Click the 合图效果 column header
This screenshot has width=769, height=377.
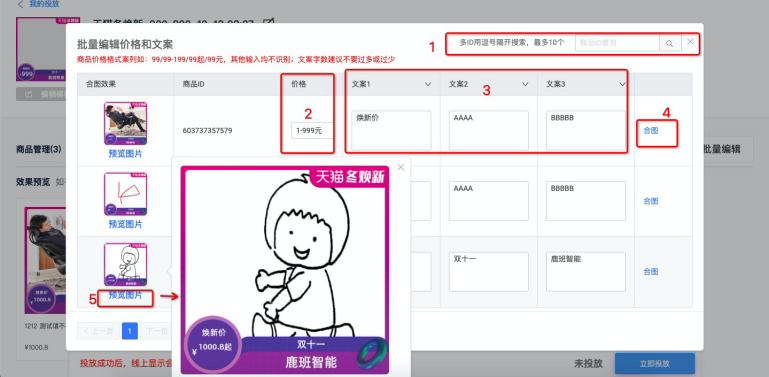tap(101, 84)
